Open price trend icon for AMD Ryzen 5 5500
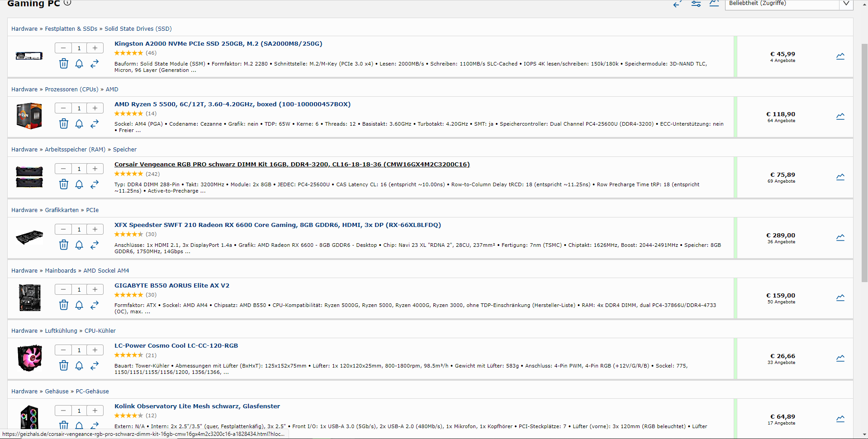The height and width of the screenshot is (439, 868). click(840, 117)
